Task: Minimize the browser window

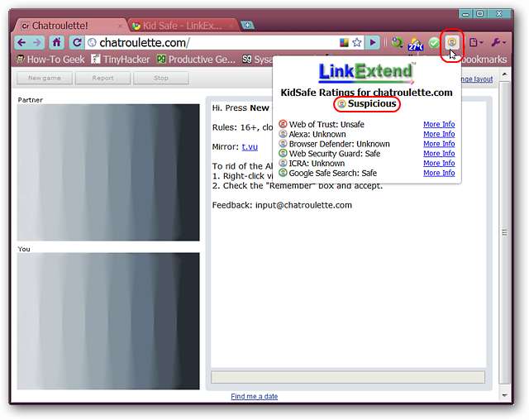Action: 466,14
